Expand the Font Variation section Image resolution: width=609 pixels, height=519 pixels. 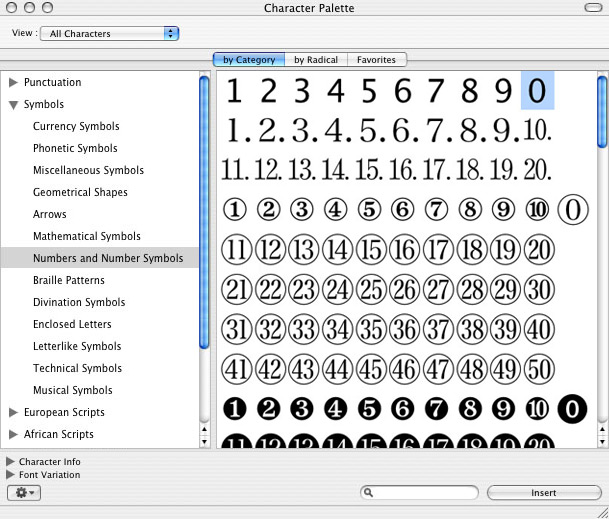(x=10, y=475)
